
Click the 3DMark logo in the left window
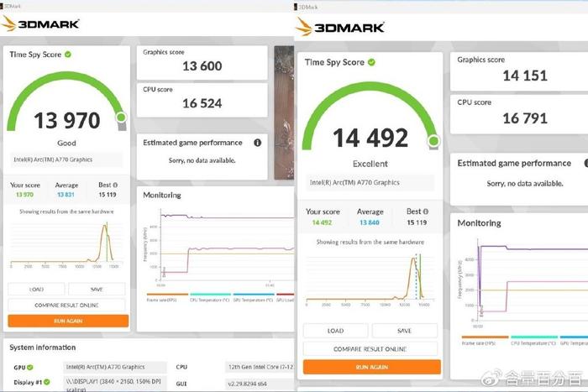point(40,24)
